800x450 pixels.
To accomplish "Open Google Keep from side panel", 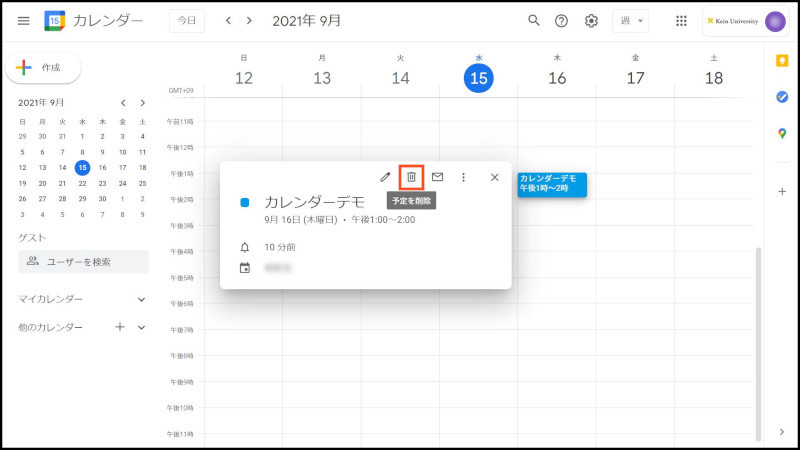I will click(782, 61).
